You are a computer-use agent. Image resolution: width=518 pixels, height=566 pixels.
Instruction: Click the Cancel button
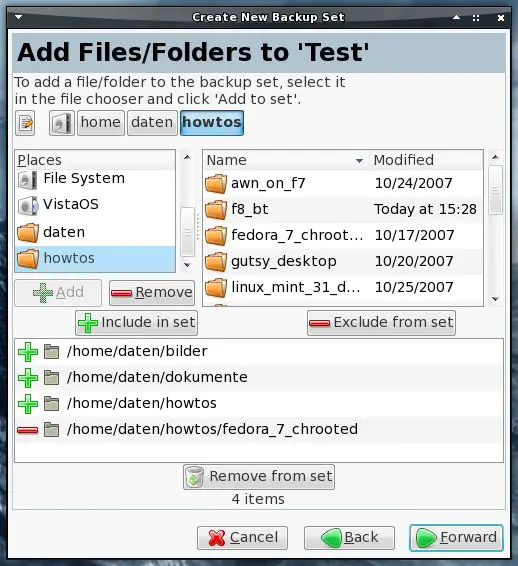pyautogui.click(x=243, y=538)
